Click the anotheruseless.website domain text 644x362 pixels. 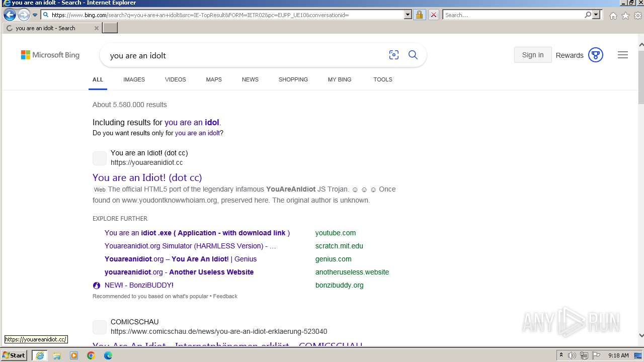click(x=352, y=272)
